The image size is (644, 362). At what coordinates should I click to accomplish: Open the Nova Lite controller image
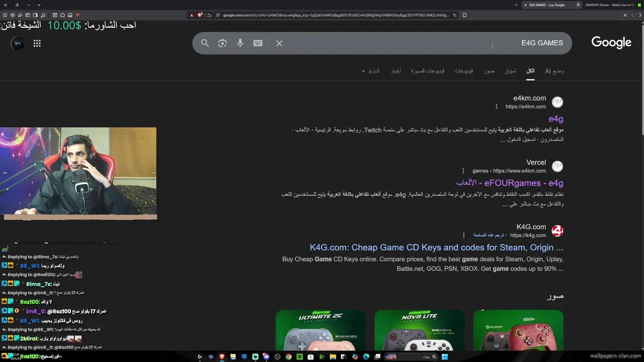click(x=419, y=330)
